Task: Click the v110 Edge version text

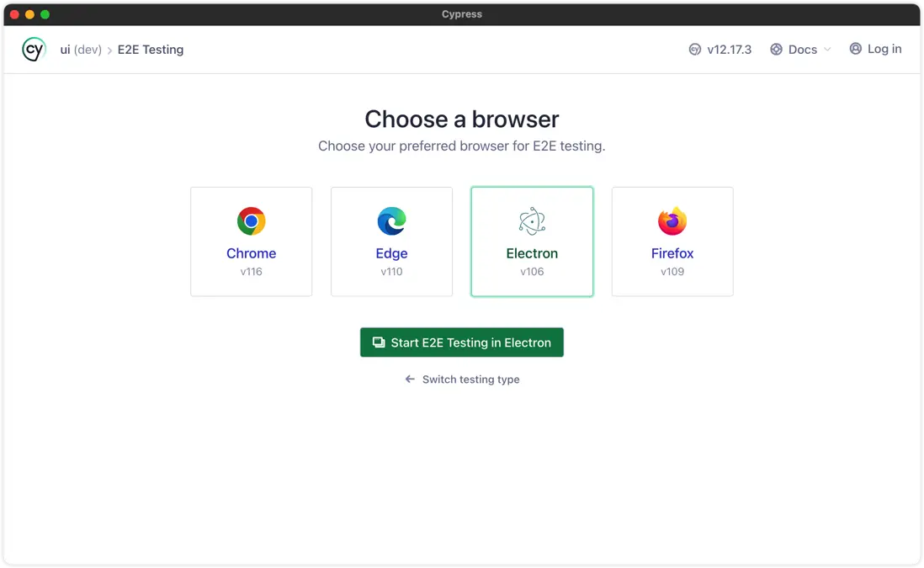Action: (x=391, y=272)
